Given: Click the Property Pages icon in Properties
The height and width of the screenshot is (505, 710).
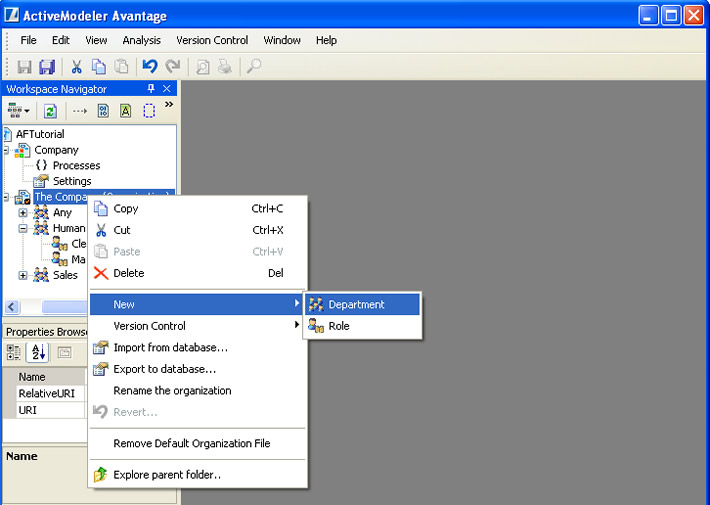Looking at the screenshot, I should [64, 352].
